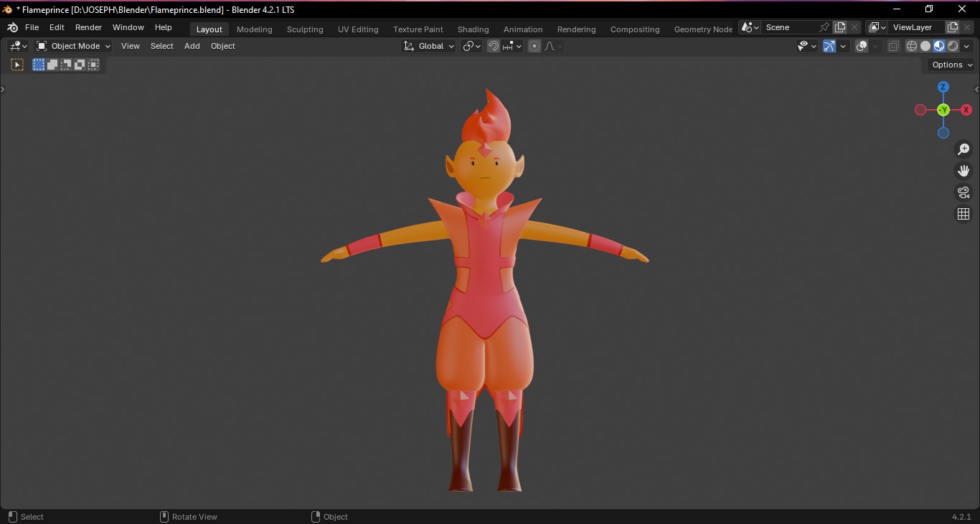Image resolution: width=980 pixels, height=524 pixels.
Task: Create a new scene copy icon
Action: pos(840,27)
